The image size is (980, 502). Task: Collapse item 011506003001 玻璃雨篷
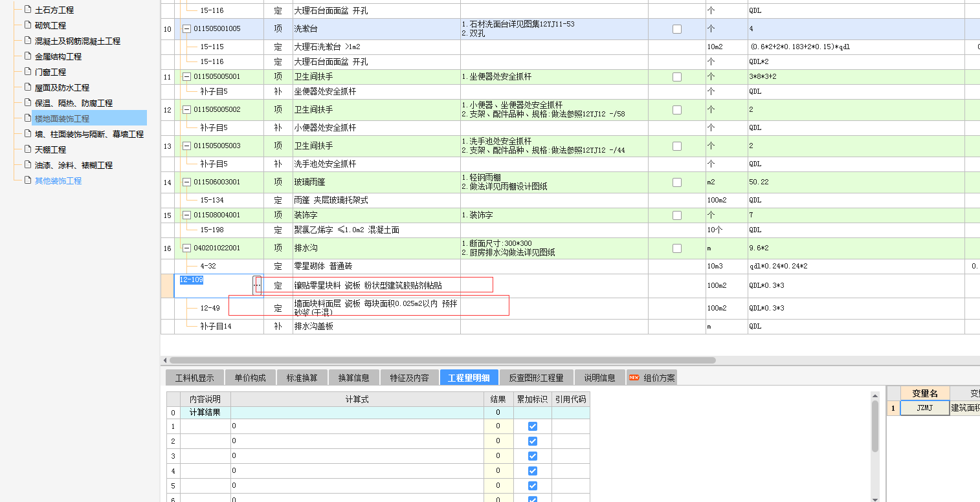(x=187, y=182)
